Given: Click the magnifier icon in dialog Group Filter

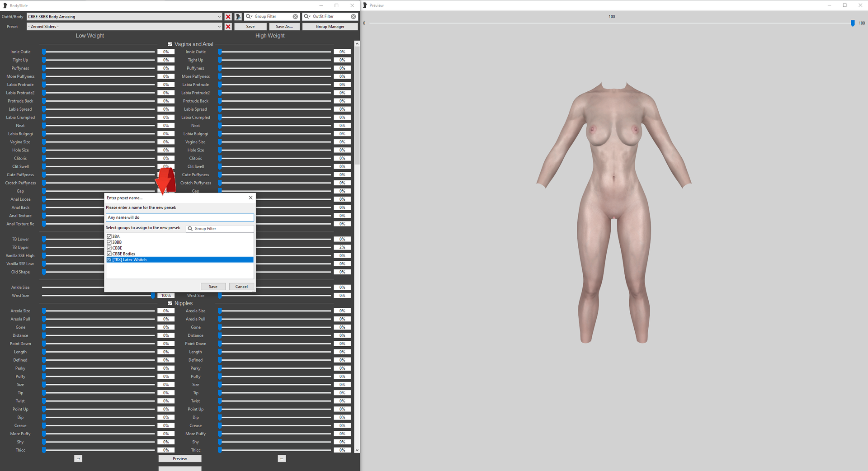Looking at the screenshot, I should tap(190, 229).
